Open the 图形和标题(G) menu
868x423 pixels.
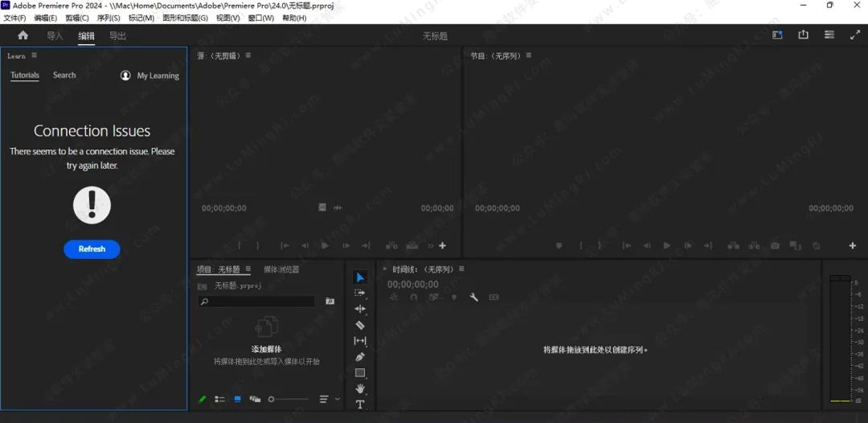tap(185, 18)
